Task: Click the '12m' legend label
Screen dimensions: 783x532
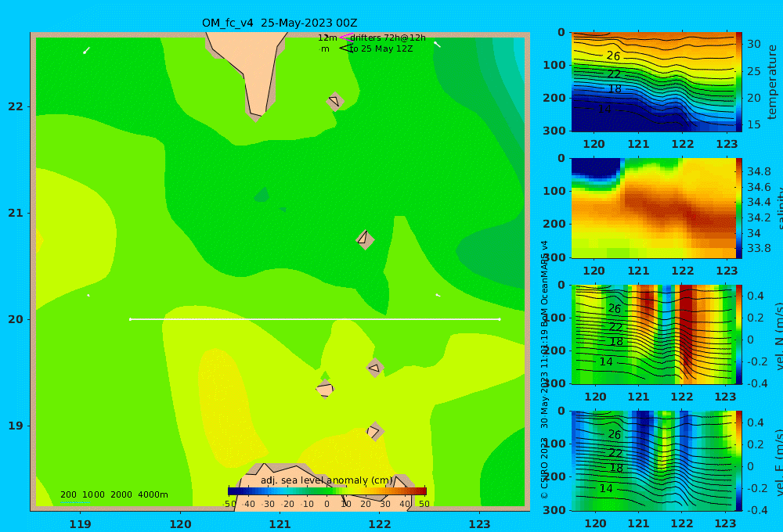Action: click(x=327, y=38)
